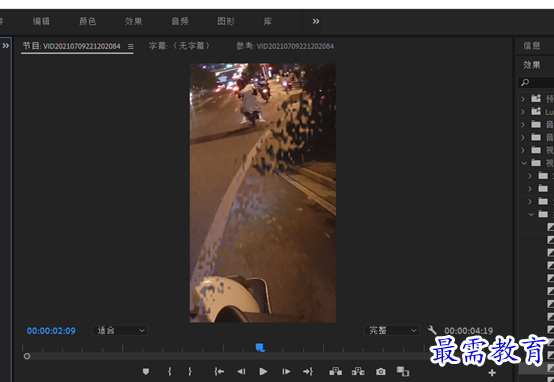Toggle the comparison view button

402,371
